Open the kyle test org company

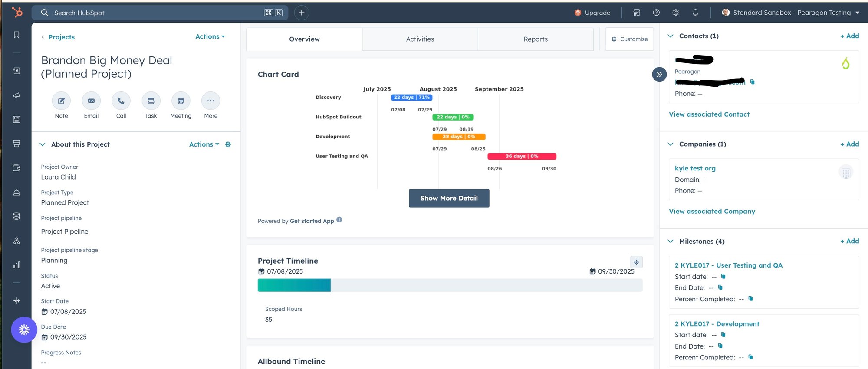click(x=695, y=168)
